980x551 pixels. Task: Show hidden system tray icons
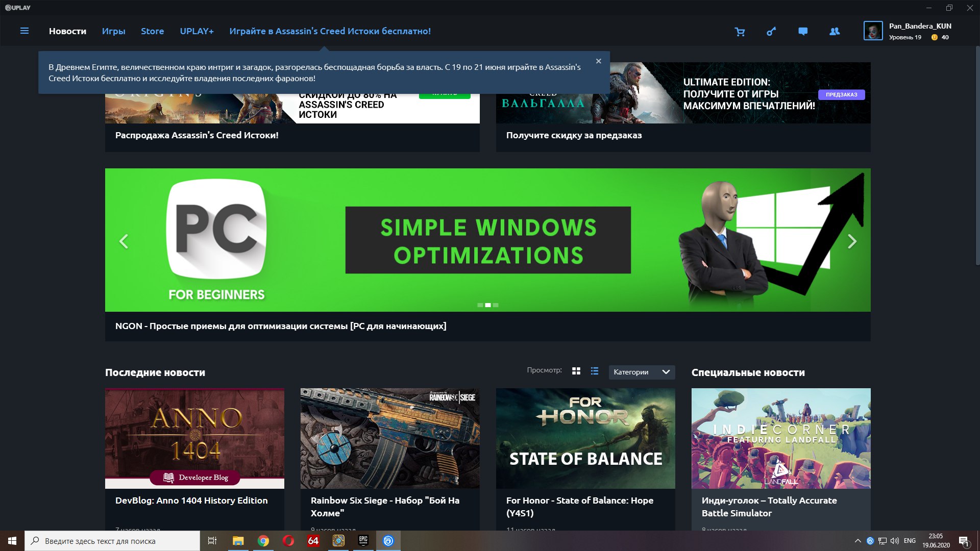click(x=857, y=541)
